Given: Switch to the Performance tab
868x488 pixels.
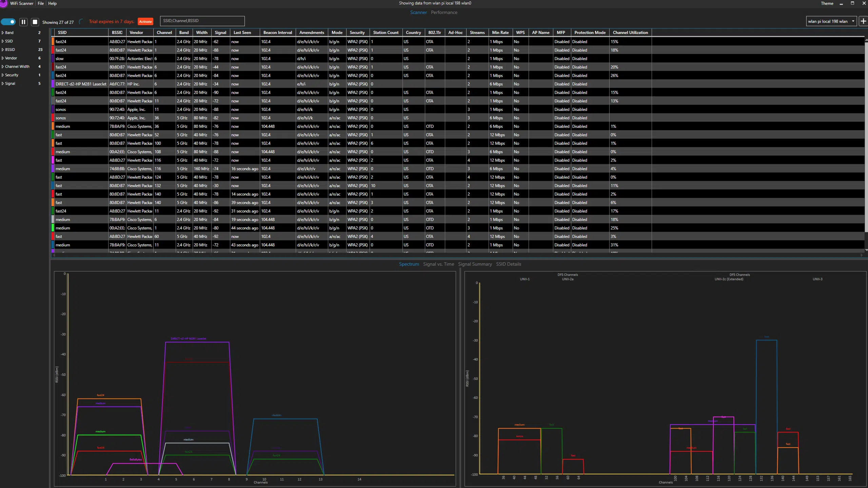Looking at the screenshot, I should [444, 13].
